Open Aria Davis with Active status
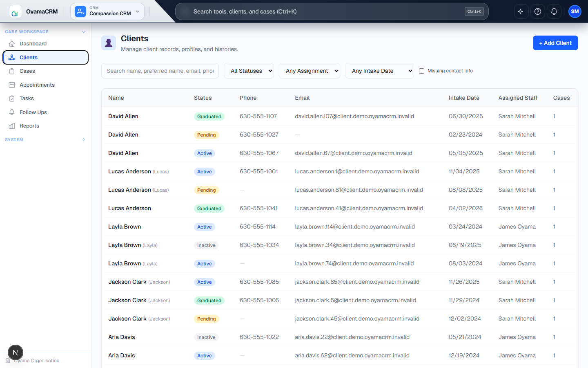This screenshot has height=368, width=588. [x=122, y=355]
